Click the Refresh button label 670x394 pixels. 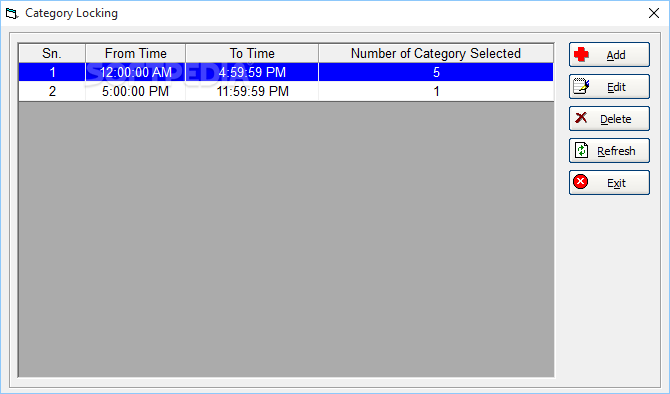point(616,151)
